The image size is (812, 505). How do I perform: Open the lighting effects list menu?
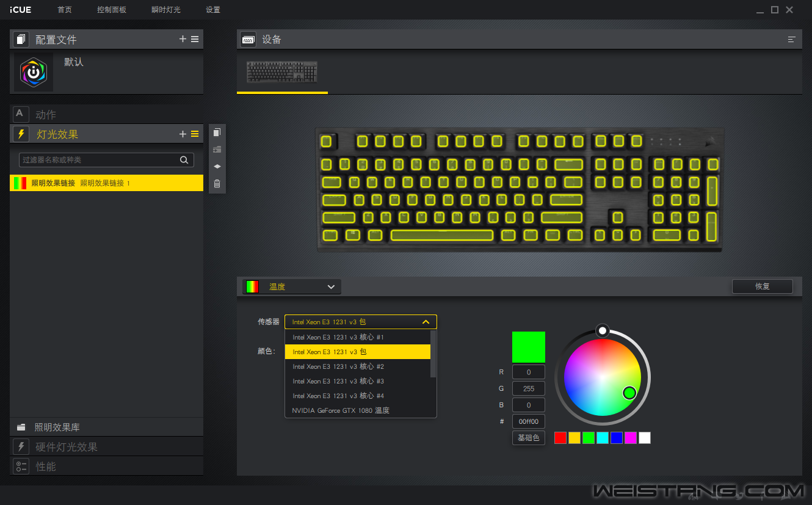pos(195,134)
